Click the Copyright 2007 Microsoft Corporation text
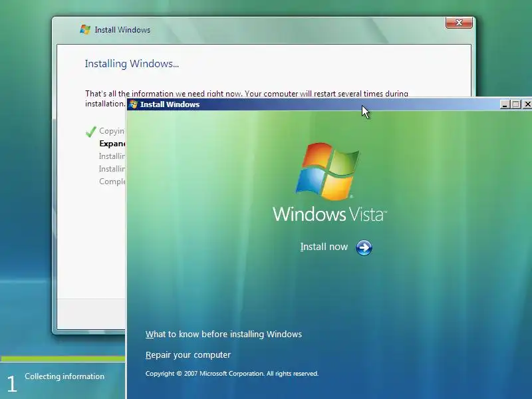This screenshot has height=399, width=532. (231, 374)
